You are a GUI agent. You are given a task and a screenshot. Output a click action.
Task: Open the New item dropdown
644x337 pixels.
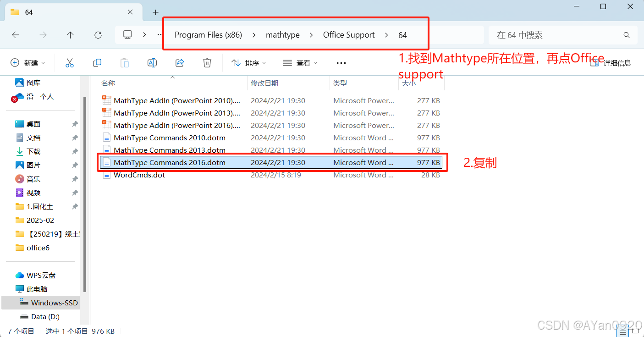(28, 63)
